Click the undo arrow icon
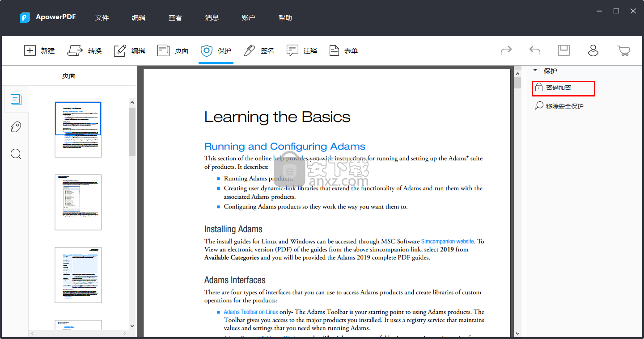The height and width of the screenshot is (339, 644). 535,50
